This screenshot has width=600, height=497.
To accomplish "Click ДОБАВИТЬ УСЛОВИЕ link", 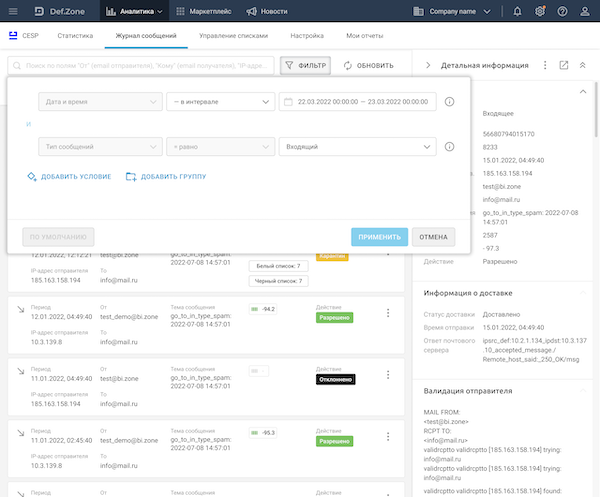I will 69,176.
